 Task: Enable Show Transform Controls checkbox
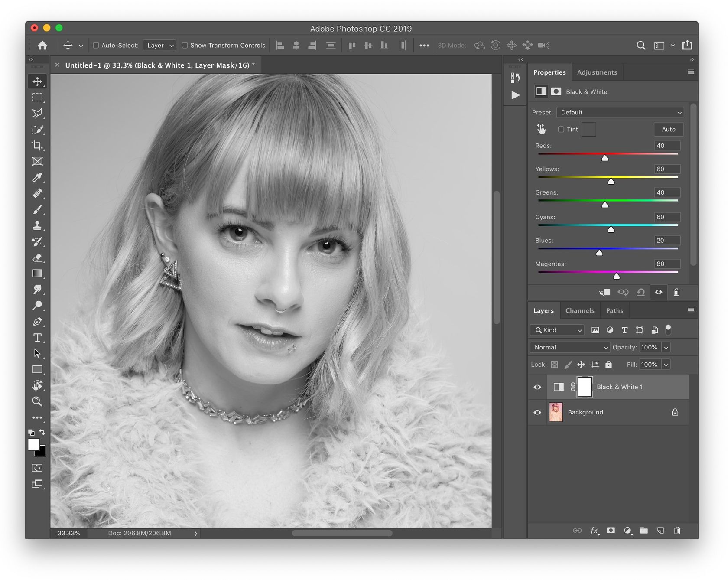point(185,45)
